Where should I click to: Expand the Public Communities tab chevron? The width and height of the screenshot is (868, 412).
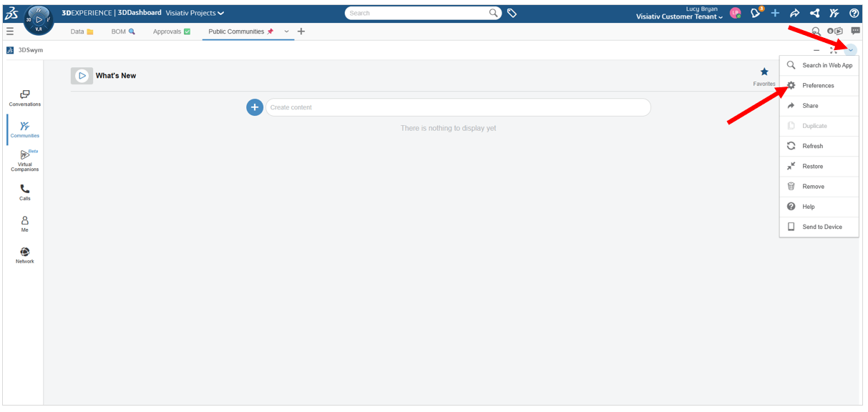[286, 32]
